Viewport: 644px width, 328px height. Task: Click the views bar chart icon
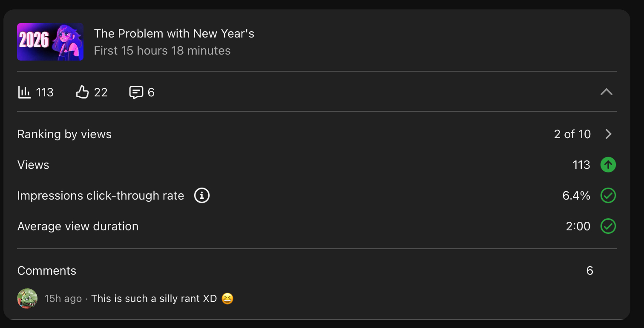24,92
